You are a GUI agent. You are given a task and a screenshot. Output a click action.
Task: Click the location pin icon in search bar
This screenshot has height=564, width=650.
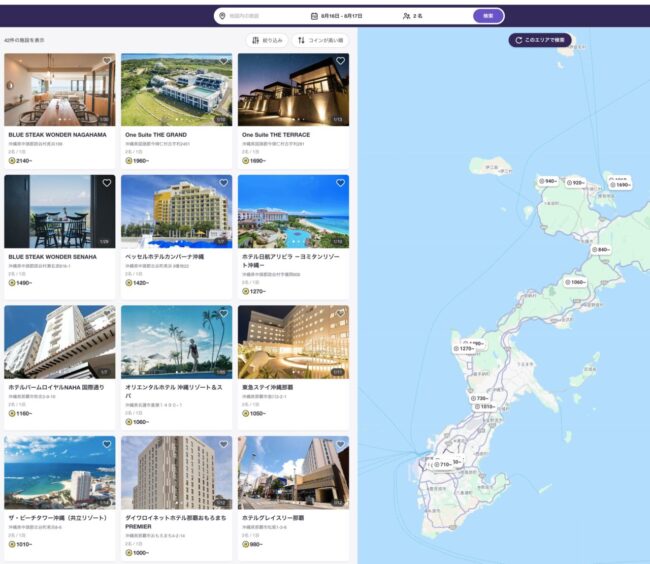[222, 16]
